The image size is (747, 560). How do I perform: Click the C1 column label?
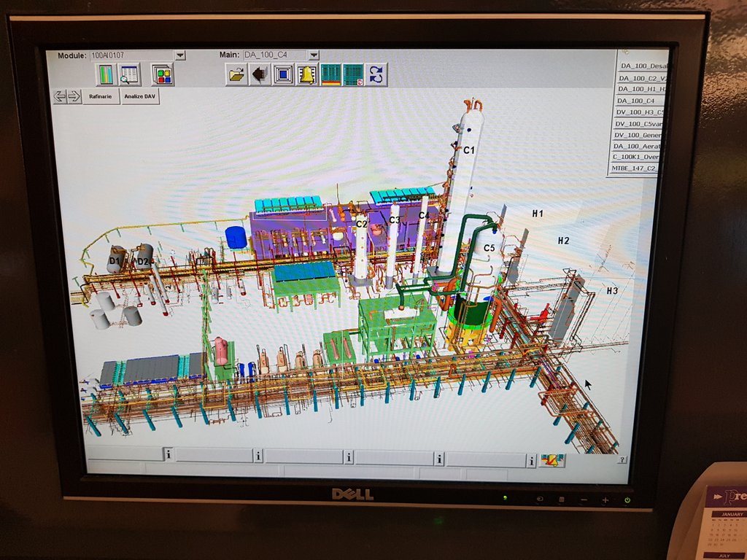click(x=469, y=150)
